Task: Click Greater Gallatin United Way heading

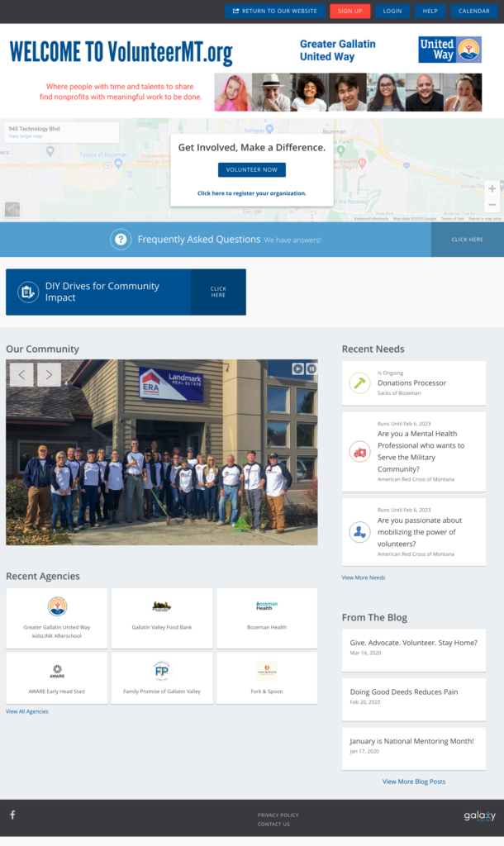Action: point(338,50)
